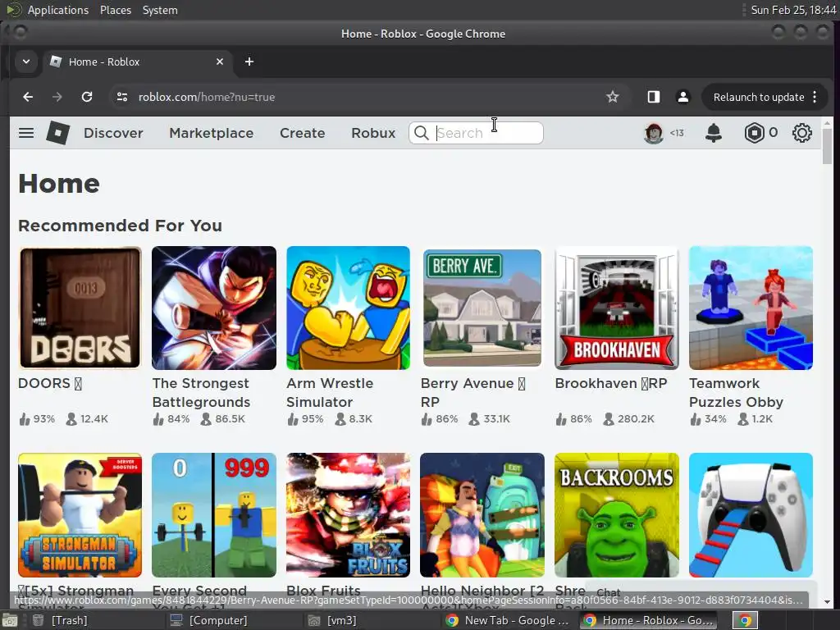Open Berry Avenue RP thumbnail

pos(482,308)
